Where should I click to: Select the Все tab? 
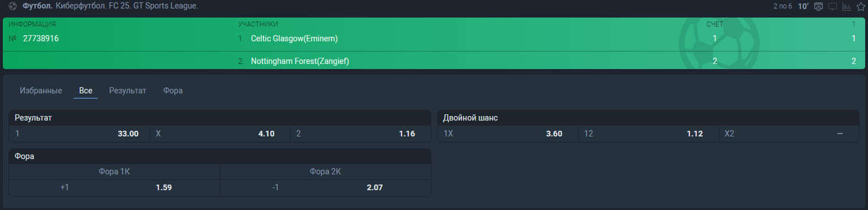click(85, 91)
